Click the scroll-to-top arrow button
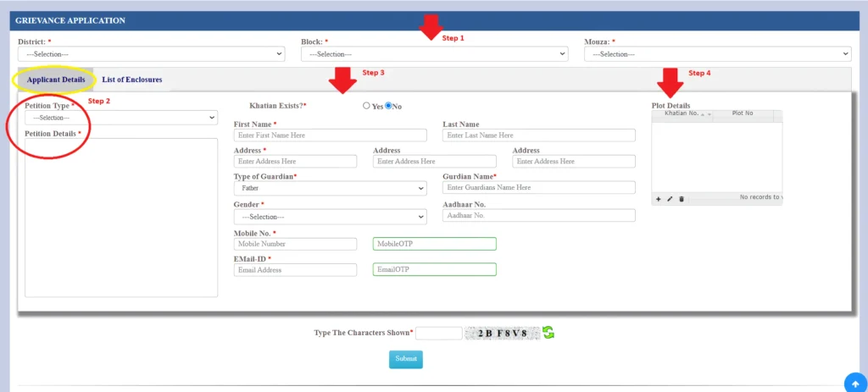Screen dimensions: 868x392 coord(856,384)
